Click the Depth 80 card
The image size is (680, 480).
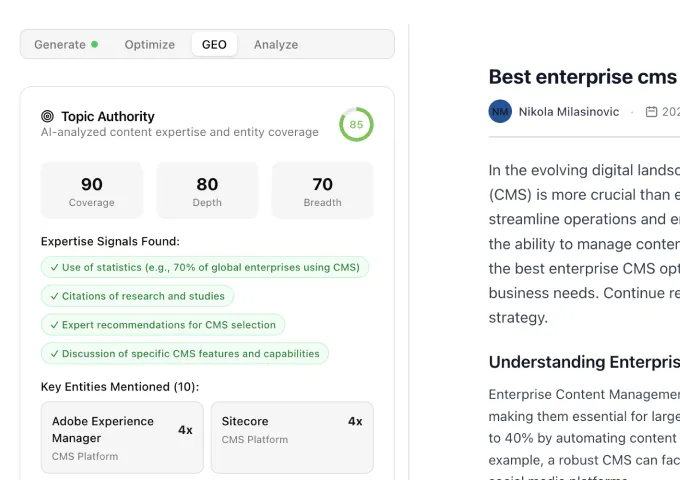coord(207,190)
